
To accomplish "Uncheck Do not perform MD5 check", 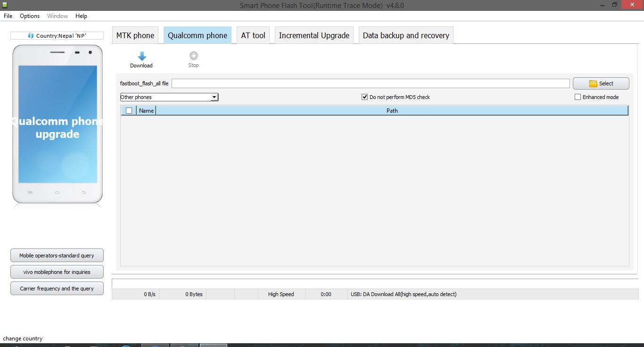I will click(x=364, y=97).
